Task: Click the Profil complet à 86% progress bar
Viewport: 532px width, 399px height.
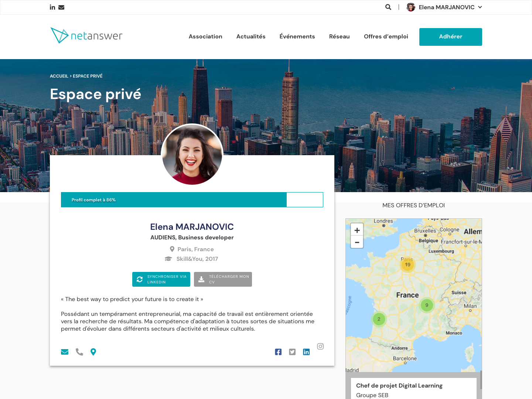Action: [x=174, y=199]
